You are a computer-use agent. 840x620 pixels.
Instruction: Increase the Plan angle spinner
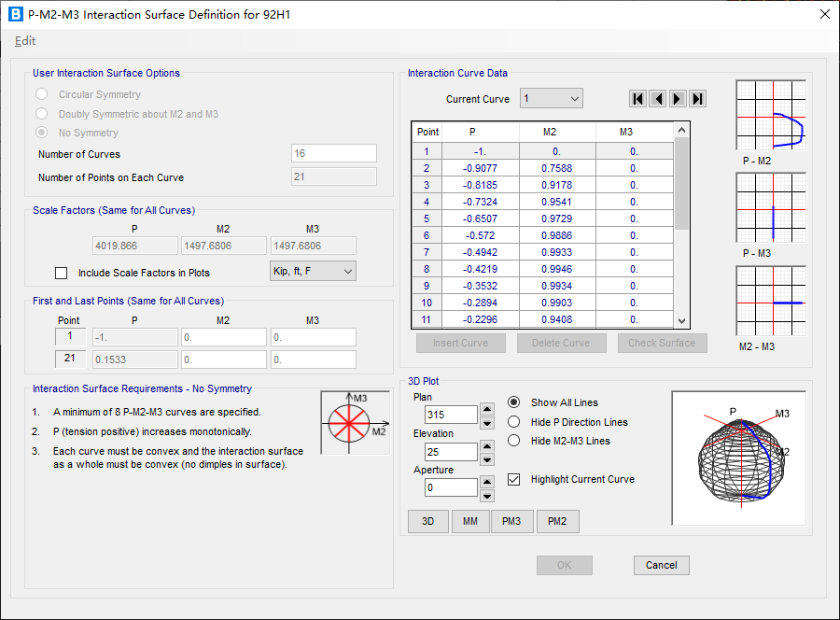[487, 409]
